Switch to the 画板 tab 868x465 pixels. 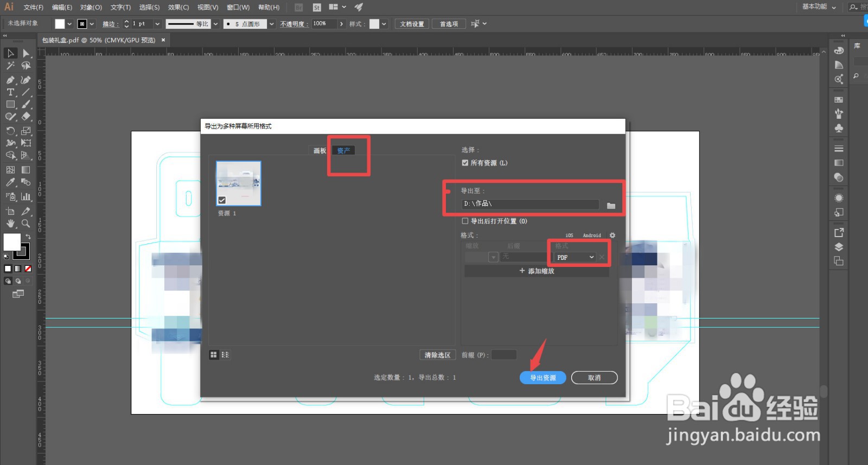click(x=320, y=151)
